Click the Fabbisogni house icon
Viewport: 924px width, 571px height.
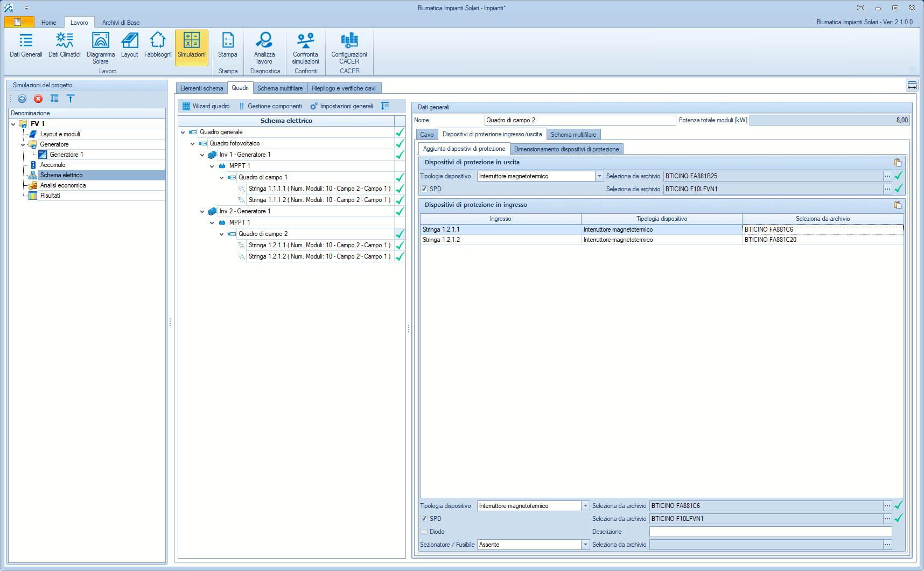(158, 40)
